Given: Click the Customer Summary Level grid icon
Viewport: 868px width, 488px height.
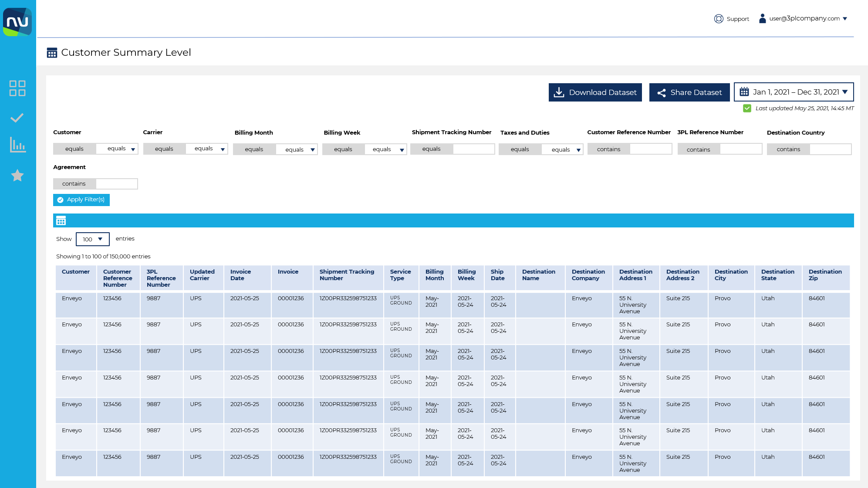Looking at the screenshot, I should click(x=52, y=52).
